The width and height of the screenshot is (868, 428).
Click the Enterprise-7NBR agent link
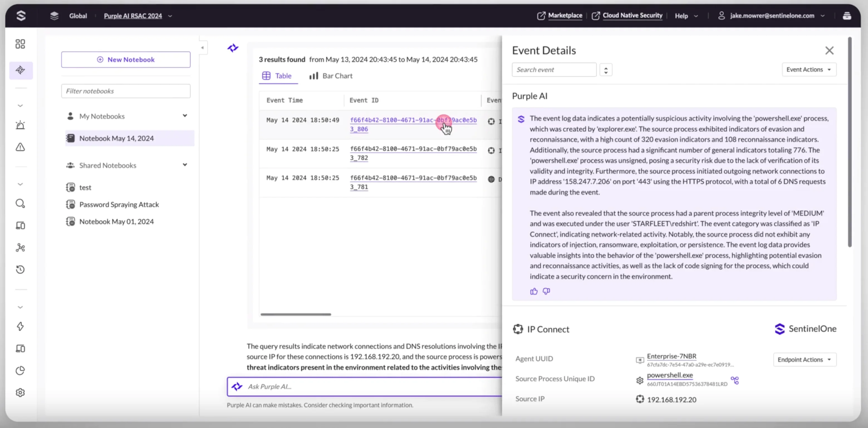[671, 356]
